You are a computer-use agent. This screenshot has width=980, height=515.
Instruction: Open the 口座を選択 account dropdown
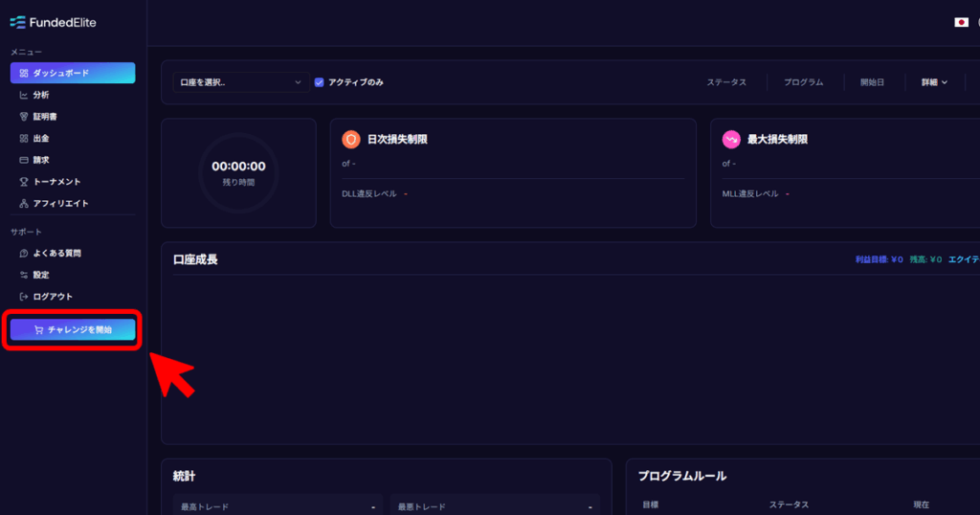240,82
